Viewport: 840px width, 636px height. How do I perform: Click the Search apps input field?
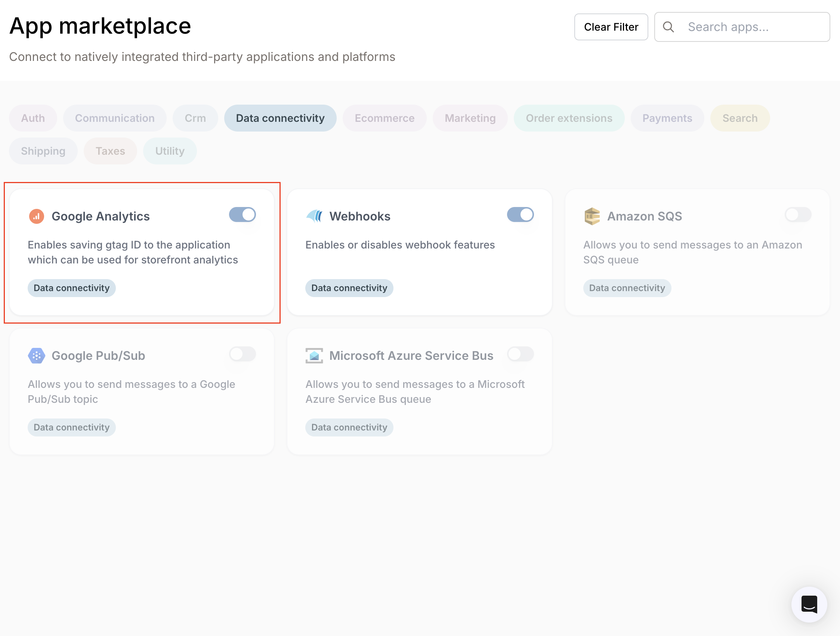(744, 27)
